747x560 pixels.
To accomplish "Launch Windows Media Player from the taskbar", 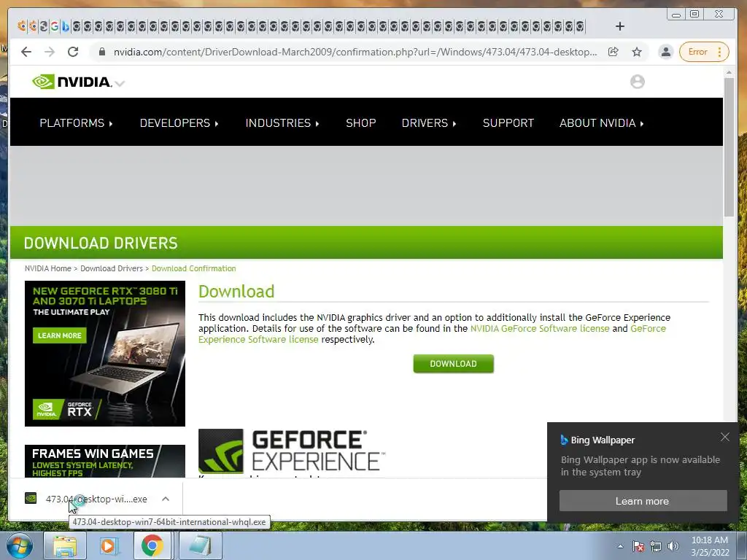I will tap(109, 545).
